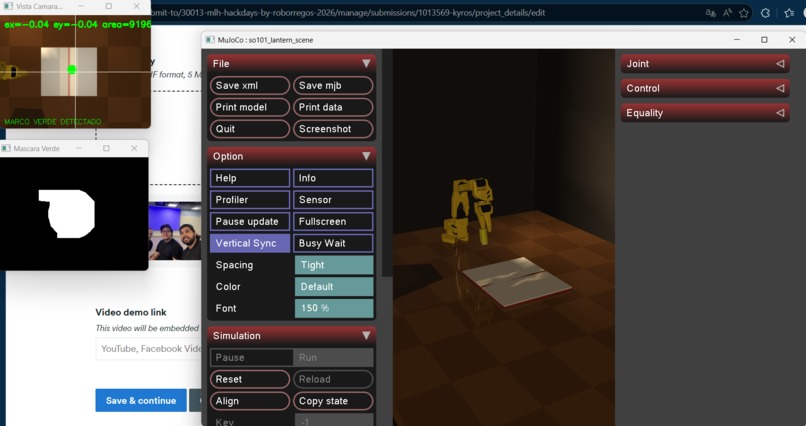Screen dimensions: 806x426
Task: Click the Mascara Verde window icon
Action: (x=6, y=148)
